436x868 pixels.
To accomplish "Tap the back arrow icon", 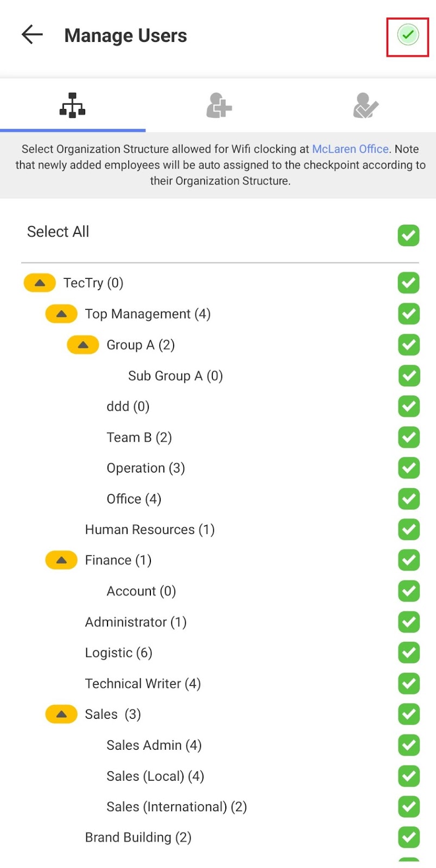I will click(x=32, y=35).
